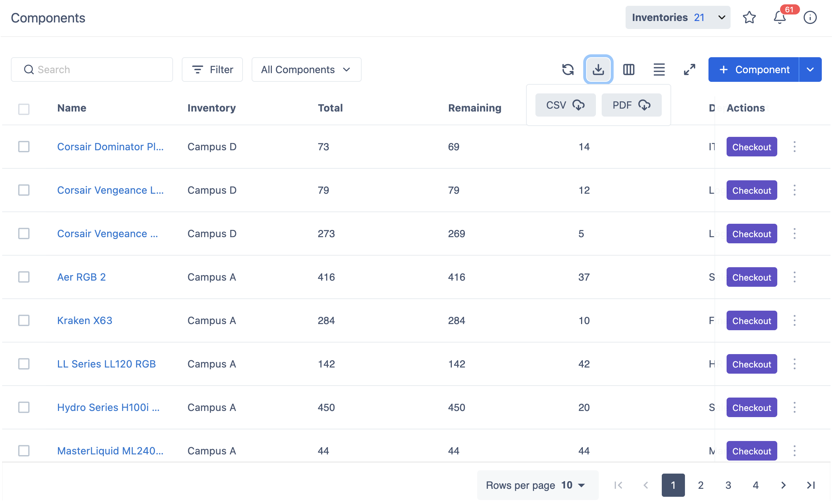Click the row density lines icon
837x504 pixels.
[659, 70]
